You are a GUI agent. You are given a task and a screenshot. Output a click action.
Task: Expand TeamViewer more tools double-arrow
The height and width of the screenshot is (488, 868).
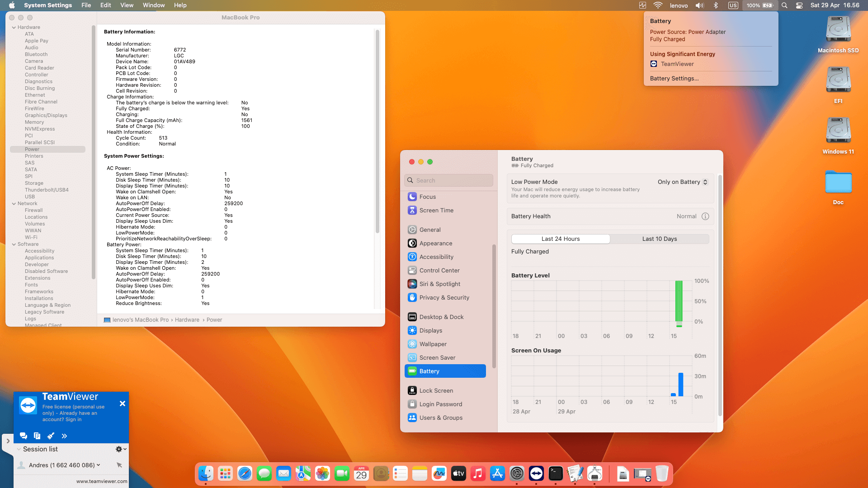(64, 436)
